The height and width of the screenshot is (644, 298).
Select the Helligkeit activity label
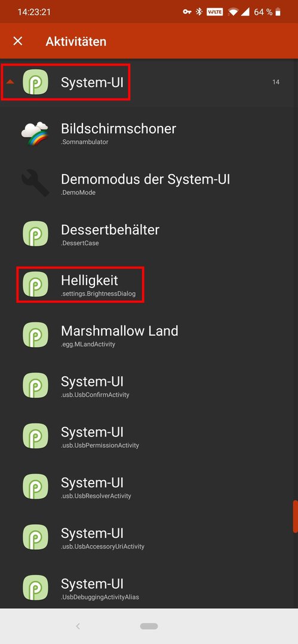tap(90, 280)
